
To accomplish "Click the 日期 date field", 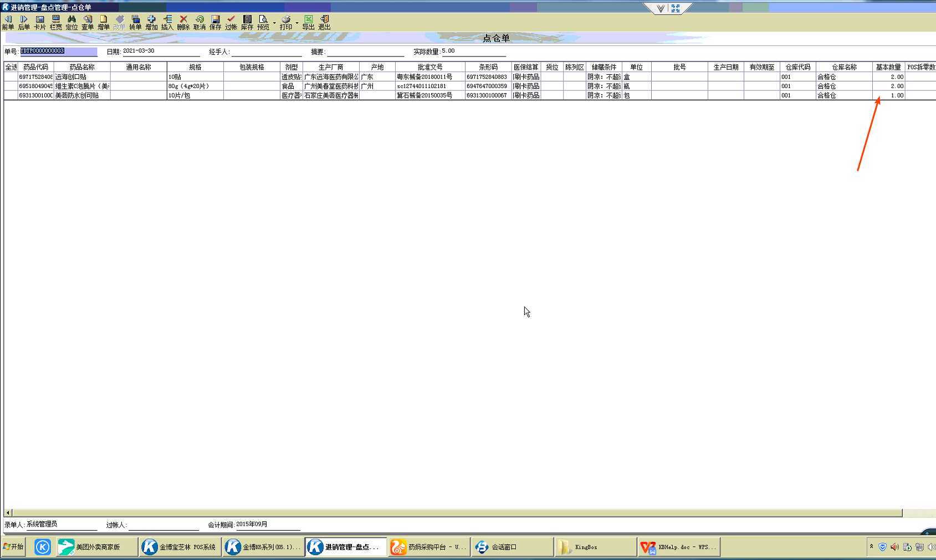I will click(161, 51).
